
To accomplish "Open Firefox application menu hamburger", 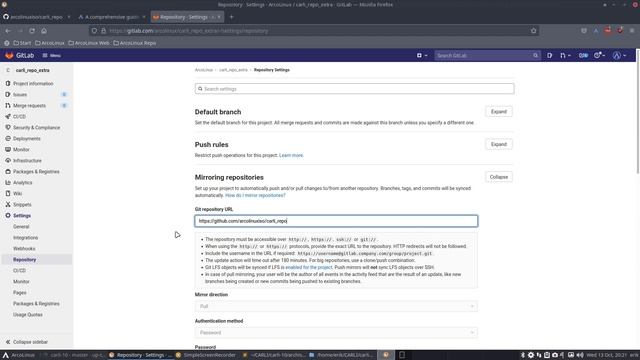I will (632, 31).
